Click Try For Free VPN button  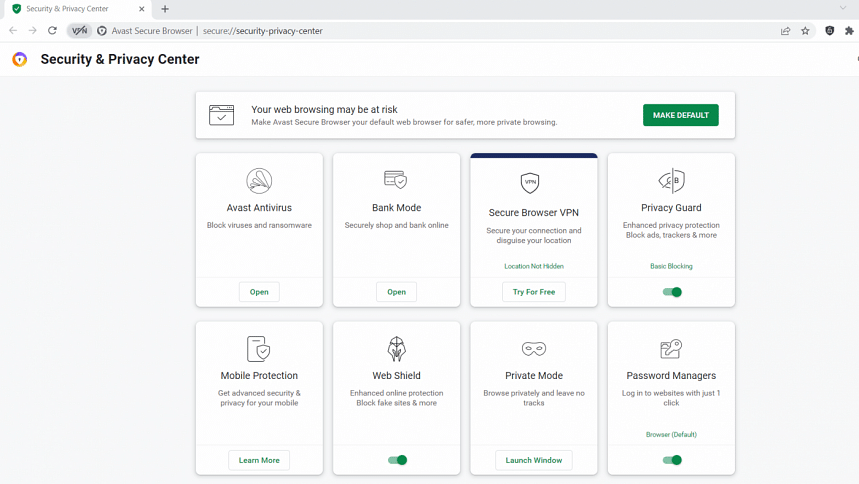pyautogui.click(x=534, y=292)
